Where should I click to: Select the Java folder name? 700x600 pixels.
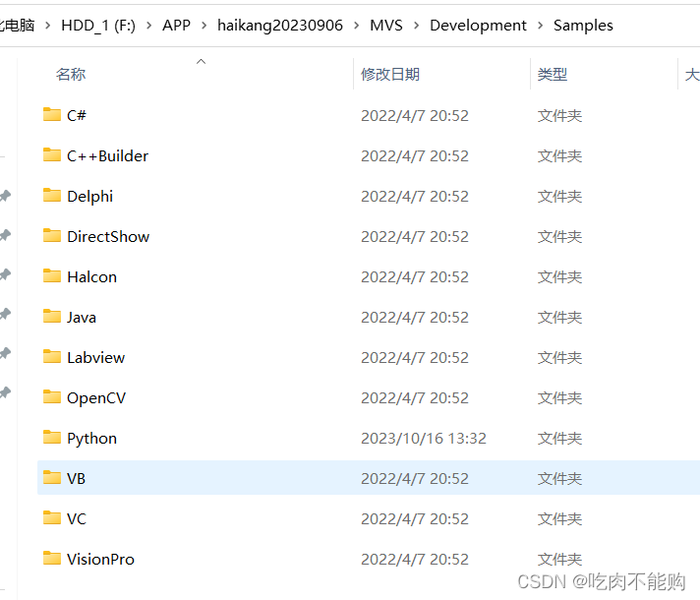(x=82, y=317)
